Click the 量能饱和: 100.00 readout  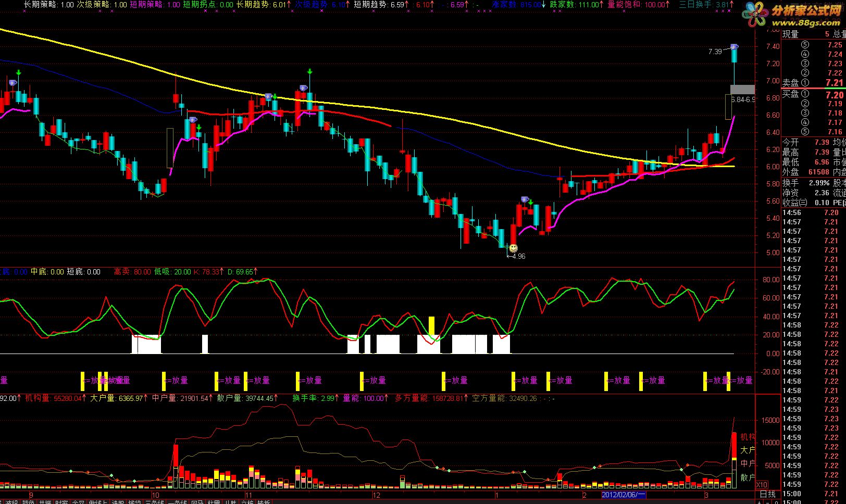pyautogui.click(x=639, y=5)
